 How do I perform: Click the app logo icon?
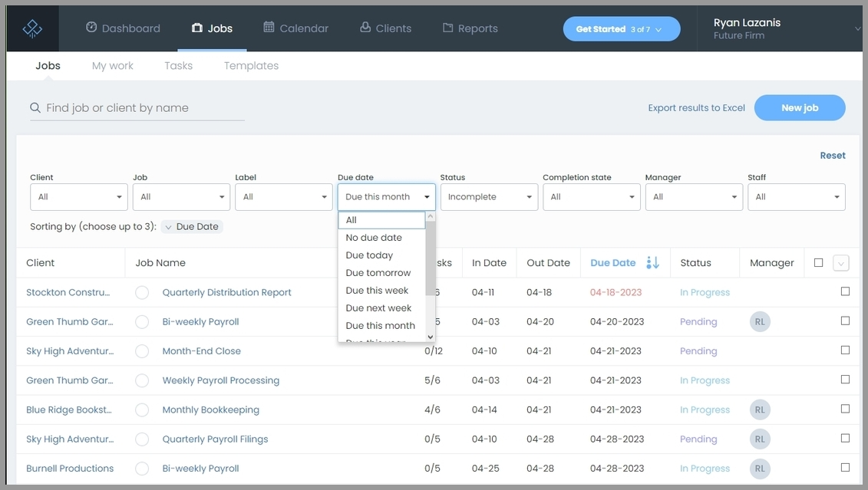(x=32, y=28)
